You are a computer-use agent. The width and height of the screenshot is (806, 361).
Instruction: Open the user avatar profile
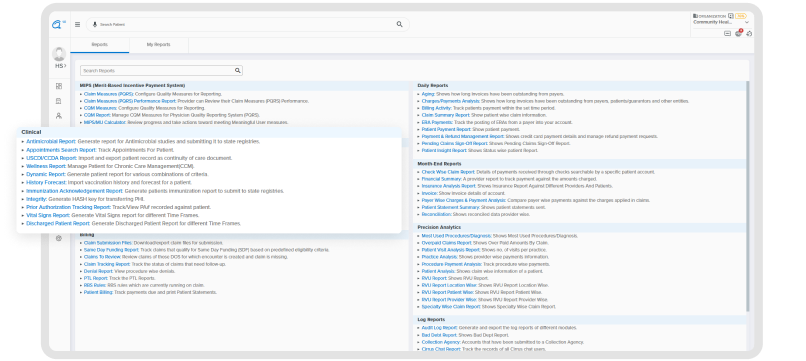coord(59,53)
